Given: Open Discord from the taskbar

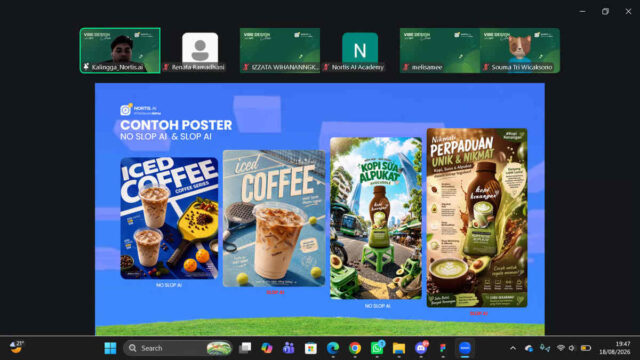Looking at the screenshot, I should (421, 348).
